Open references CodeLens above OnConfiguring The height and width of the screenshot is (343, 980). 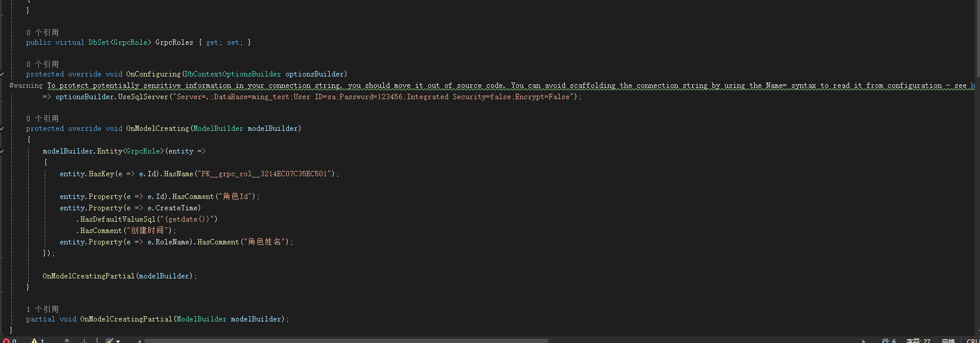tap(42, 64)
